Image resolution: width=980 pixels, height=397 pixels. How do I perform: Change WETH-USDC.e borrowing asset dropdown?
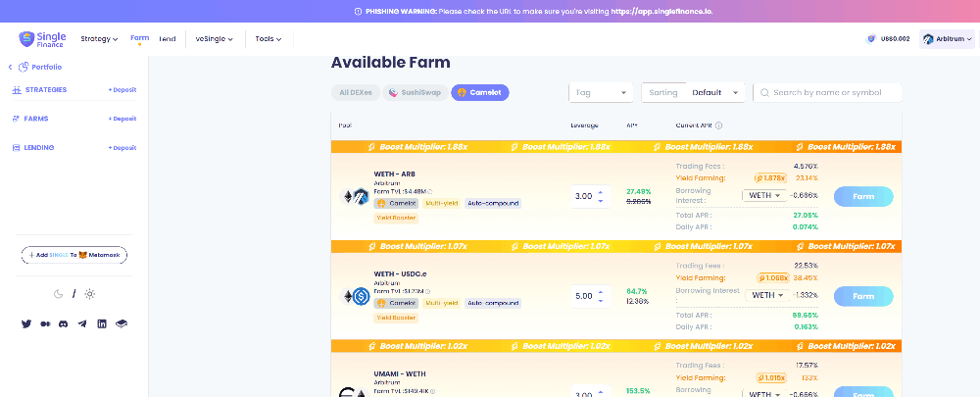click(x=767, y=294)
